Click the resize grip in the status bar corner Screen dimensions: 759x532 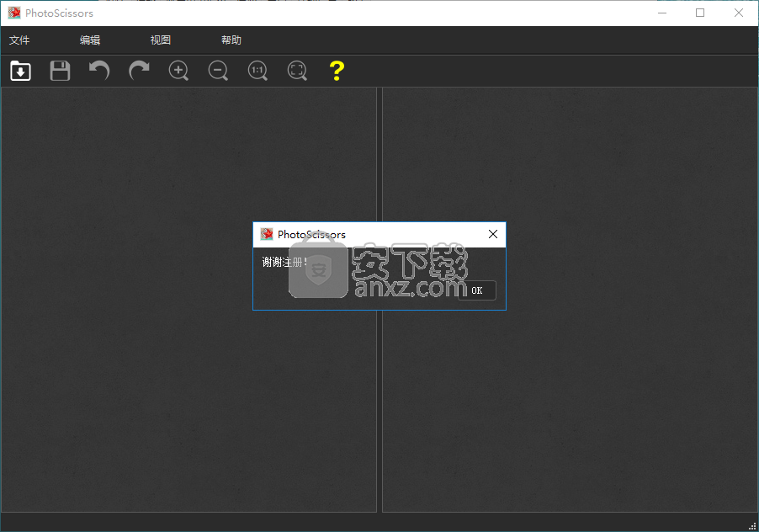point(752,526)
